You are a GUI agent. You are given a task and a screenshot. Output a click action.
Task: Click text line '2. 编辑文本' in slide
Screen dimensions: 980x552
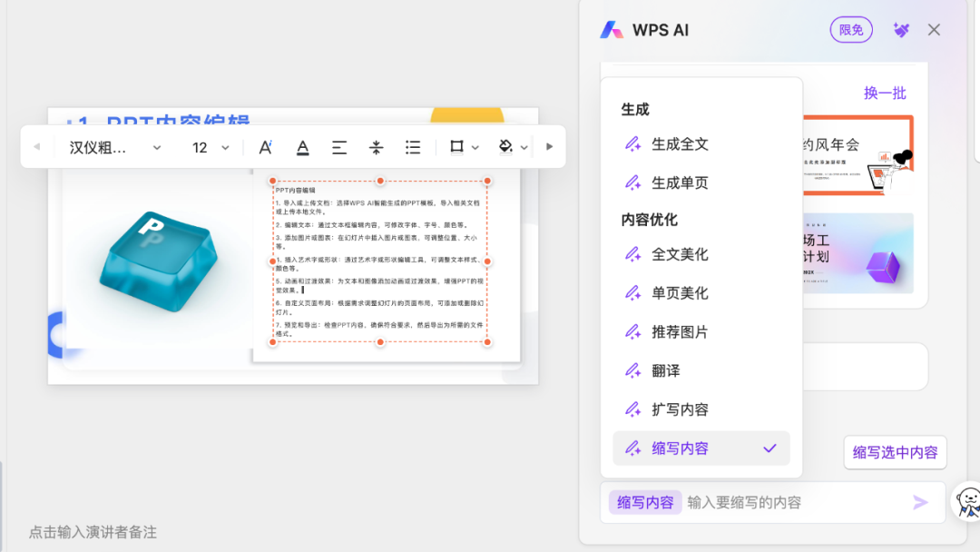click(372, 225)
